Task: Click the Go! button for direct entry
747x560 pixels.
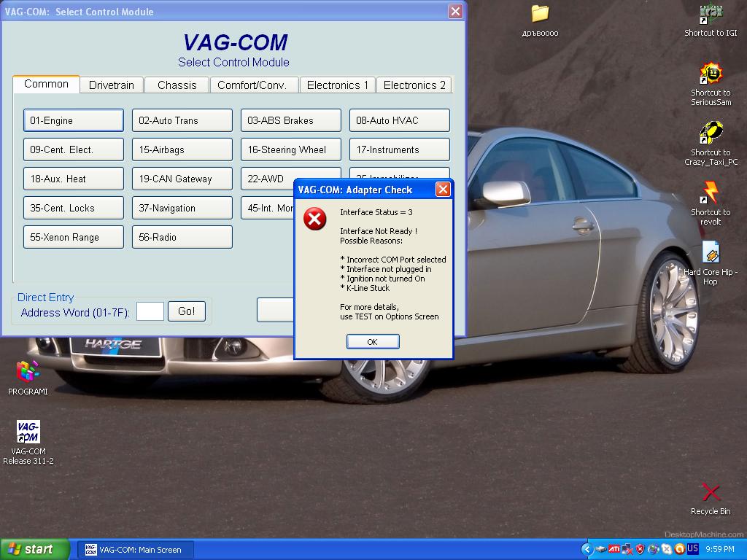Action: pyautogui.click(x=186, y=311)
